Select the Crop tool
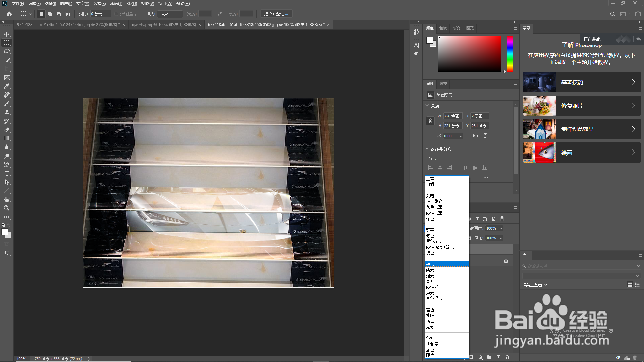This screenshot has height=362, width=644. [x=7, y=69]
